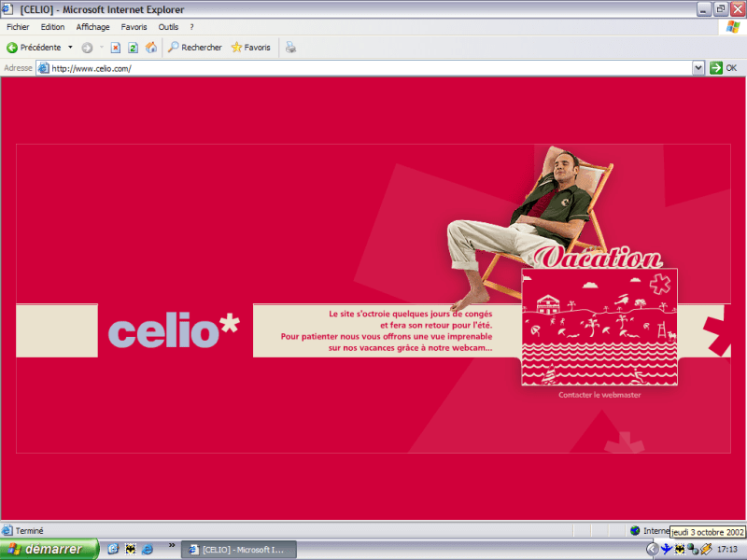Viewport: 747px width, 560px height.
Task: Click the black-yellow tray icon
Action: point(680,549)
